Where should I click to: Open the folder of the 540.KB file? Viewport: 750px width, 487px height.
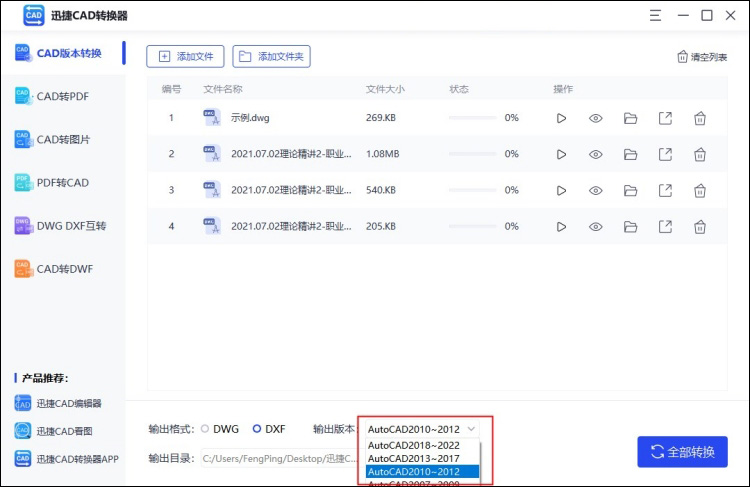630,191
